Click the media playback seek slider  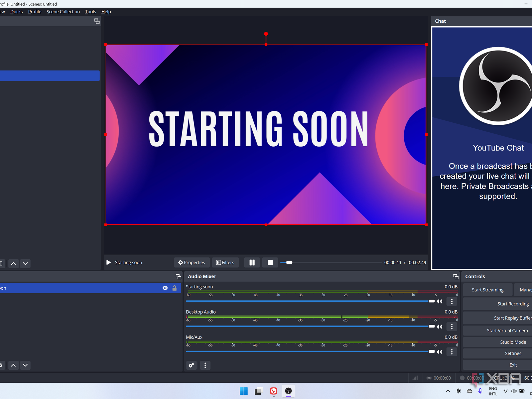coord(331,263)
